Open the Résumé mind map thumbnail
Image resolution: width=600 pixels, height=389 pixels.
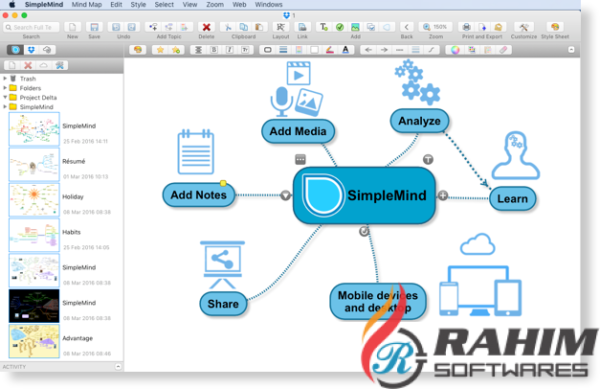click(34, 164)
